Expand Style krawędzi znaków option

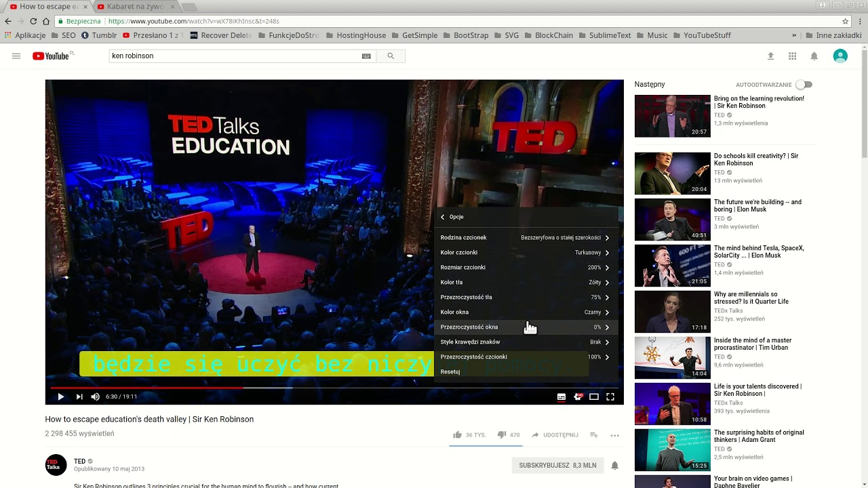coord(526,342)
